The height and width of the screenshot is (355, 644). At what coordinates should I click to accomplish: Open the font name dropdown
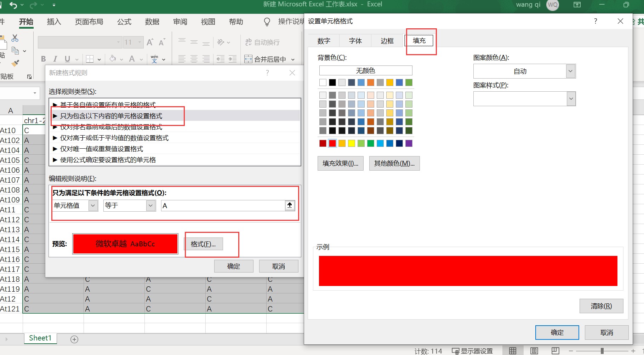click(118, 42)
